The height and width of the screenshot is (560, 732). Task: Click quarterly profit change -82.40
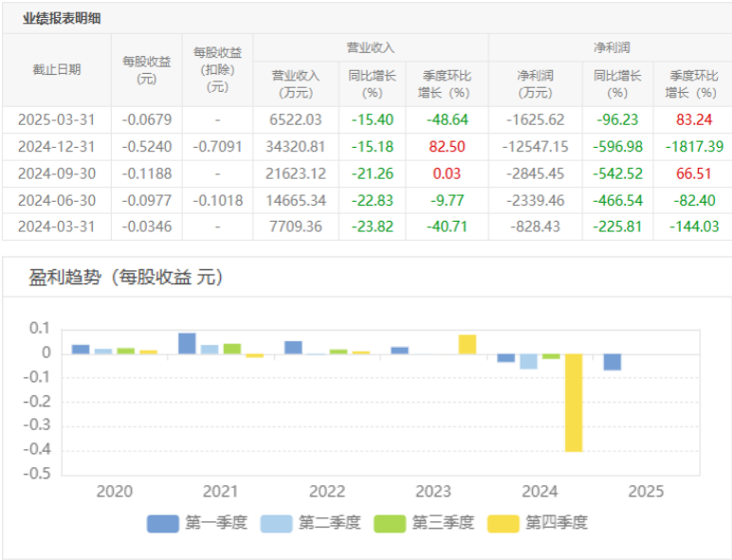[694, 201]
